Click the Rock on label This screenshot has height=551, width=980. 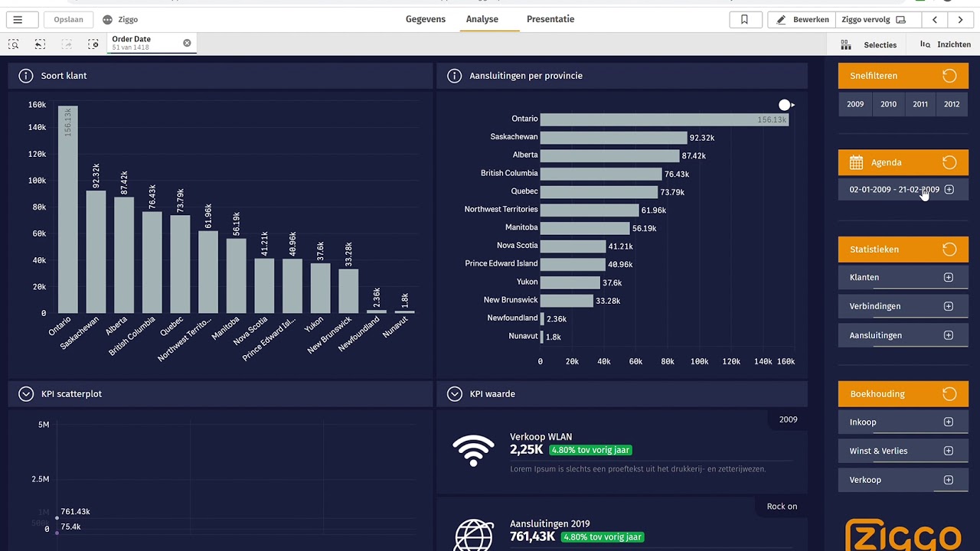(x=782, y=506)
